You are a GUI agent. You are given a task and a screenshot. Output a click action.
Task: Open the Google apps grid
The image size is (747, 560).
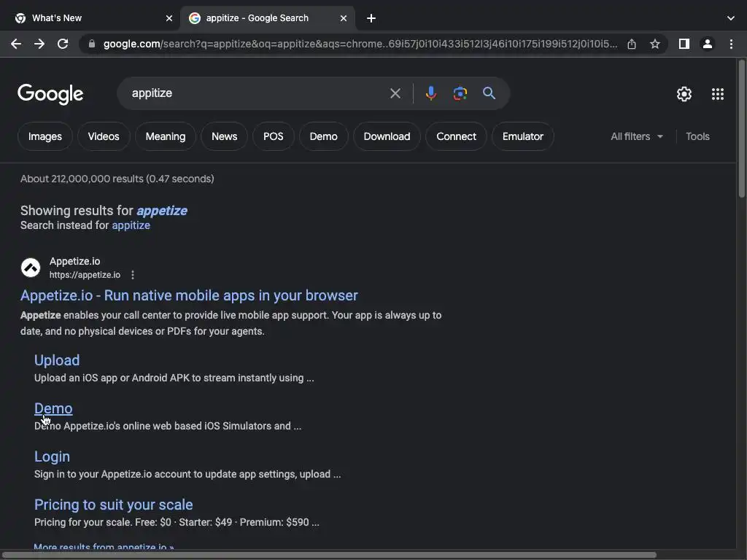point(718,94)
